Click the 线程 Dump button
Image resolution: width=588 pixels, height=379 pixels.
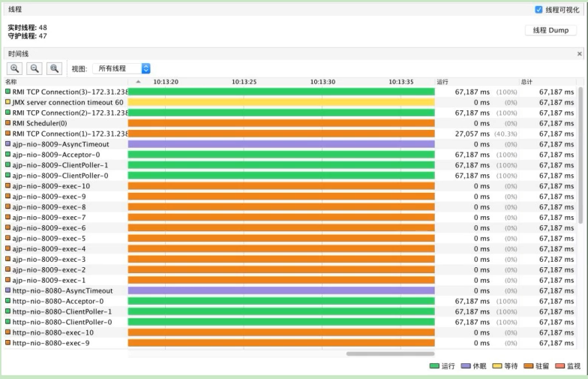[x=550, y=30]
